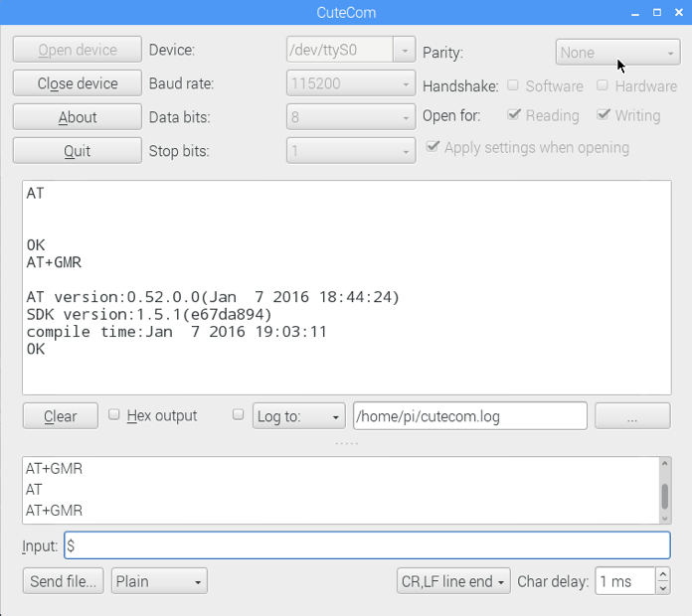Viewport: 692px width, 616px height.
Task: Click the Char delay 1 ms field
Action: tap(625, 581)
